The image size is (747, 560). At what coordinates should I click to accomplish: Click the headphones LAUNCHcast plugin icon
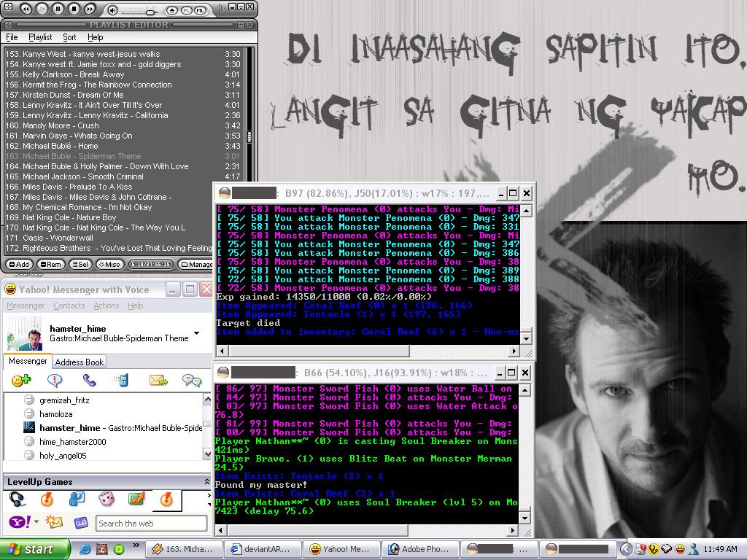click(x=18, y=499)
